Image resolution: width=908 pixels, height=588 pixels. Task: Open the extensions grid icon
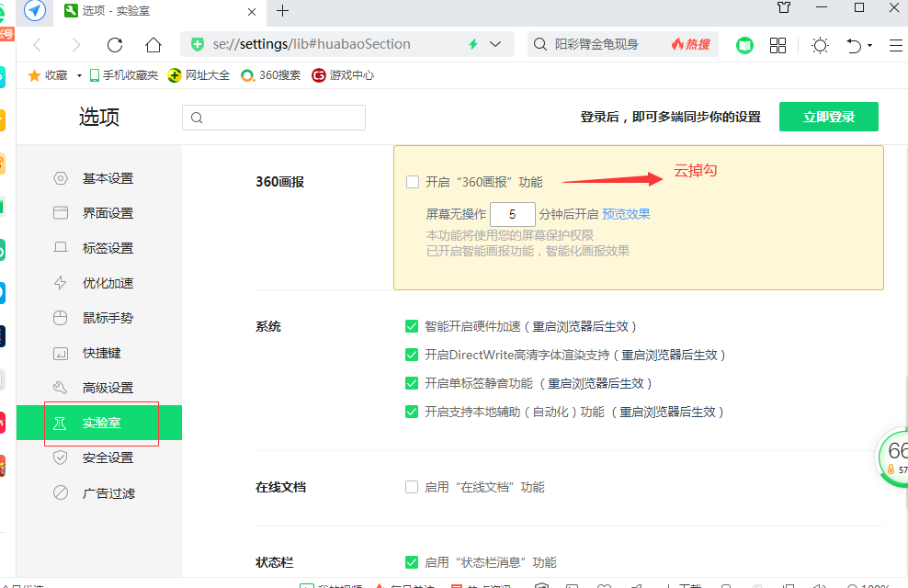[x=777, y=45]
